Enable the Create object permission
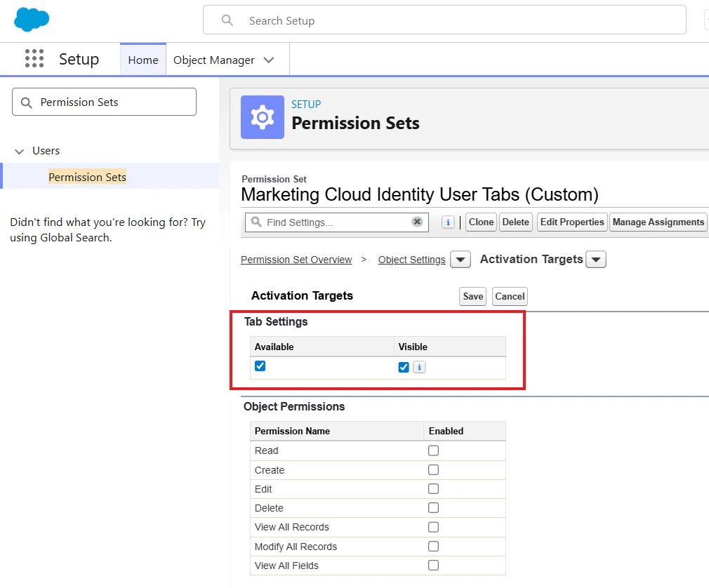Viewport: 709px width, 588px height. (x=433, y=469)
